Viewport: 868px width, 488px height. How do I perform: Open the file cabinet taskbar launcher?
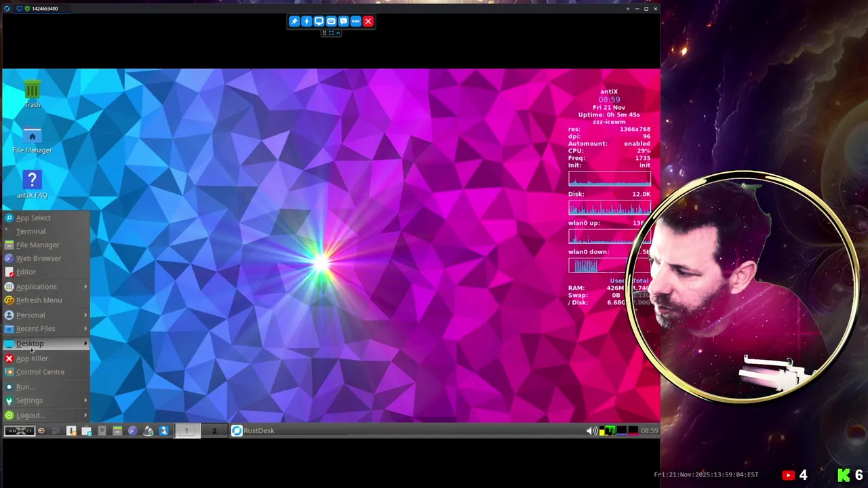pos(117,430)
